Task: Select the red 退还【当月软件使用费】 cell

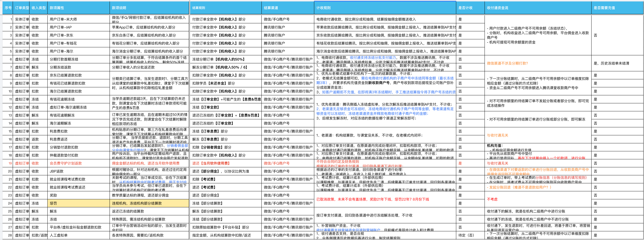Action: point(226,163)
